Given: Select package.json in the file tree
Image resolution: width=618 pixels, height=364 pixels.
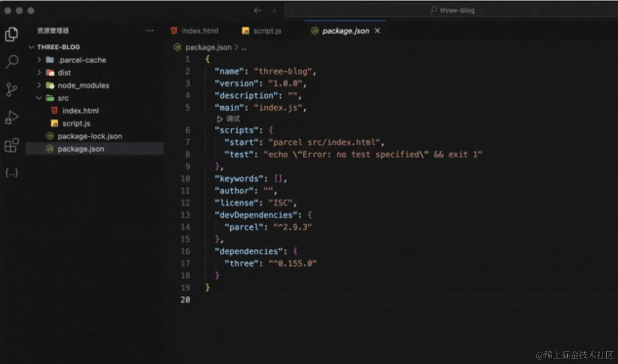Looking at the screenshot, I should click(x=95, y=149).
